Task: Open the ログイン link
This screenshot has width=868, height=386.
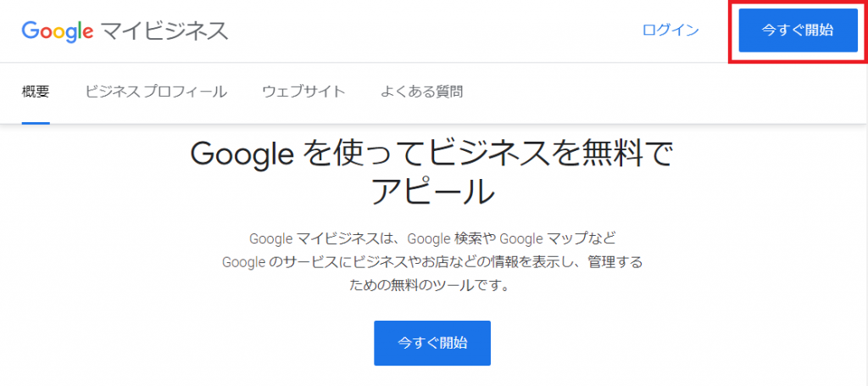Action: [x=671, y=30]
